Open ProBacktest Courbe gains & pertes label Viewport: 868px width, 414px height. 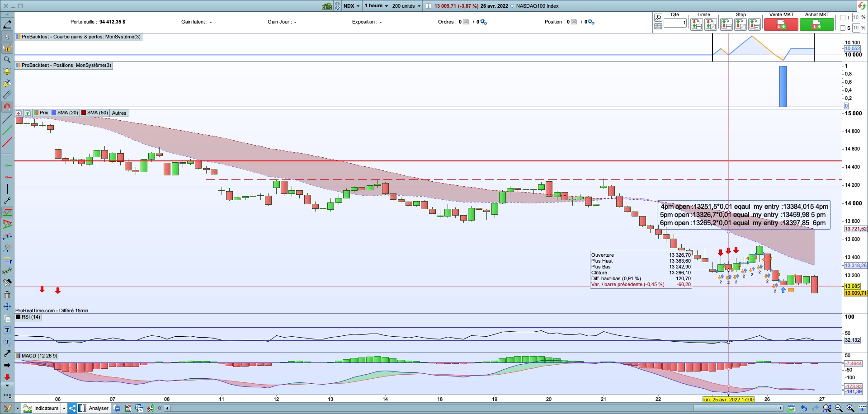pos(78,37)
